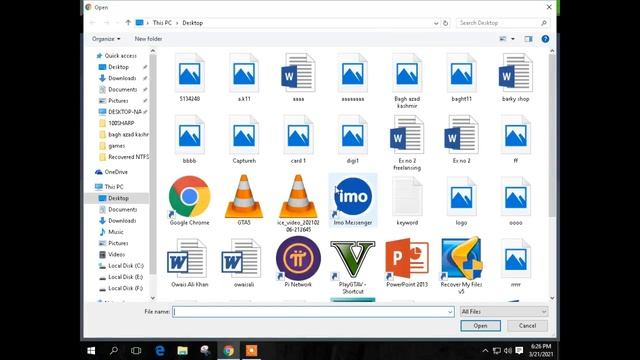Open the games folder in sidebar
Image resolution: width=640 pixels, height=360 pixels.
click(116, 146)
